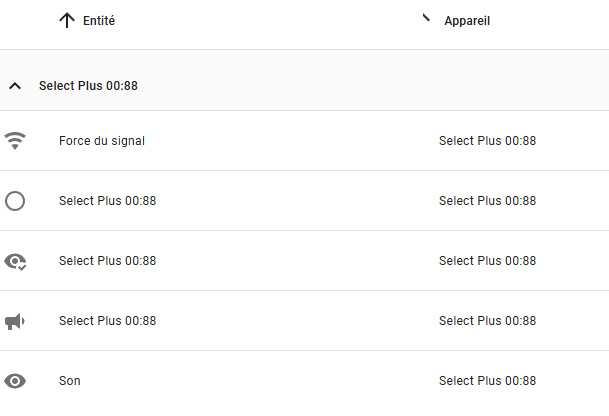Sort by the Appareil column header
Image resolution: width=609 pixels, height=416 pixels.
467,21
